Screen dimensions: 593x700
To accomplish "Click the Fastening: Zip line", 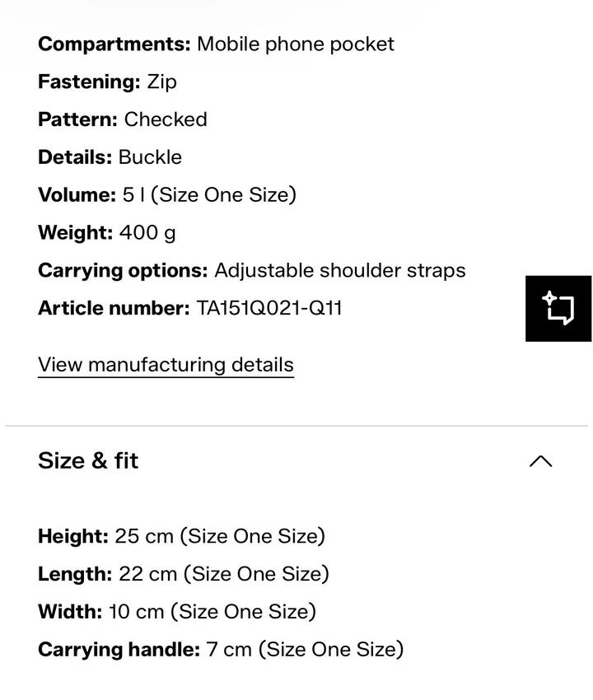I will point(107,82).
